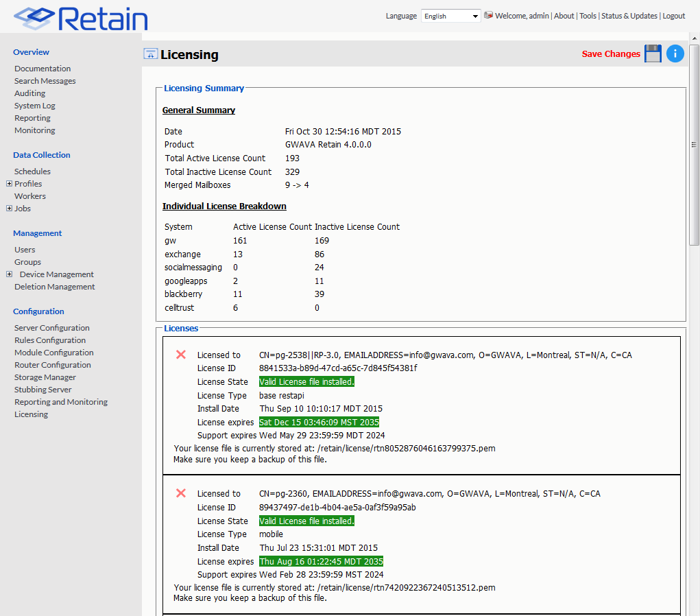
Task: Select Profiles in the sidebar
Action: pos(27,184)
